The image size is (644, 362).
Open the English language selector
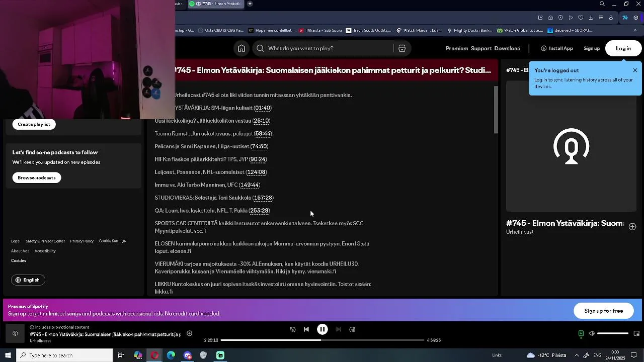pyautogui.click(x=28, y=280)
